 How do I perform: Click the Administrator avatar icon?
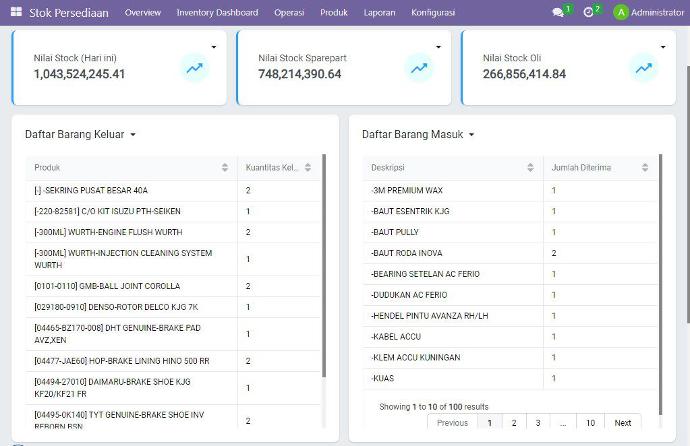(621, 13)
